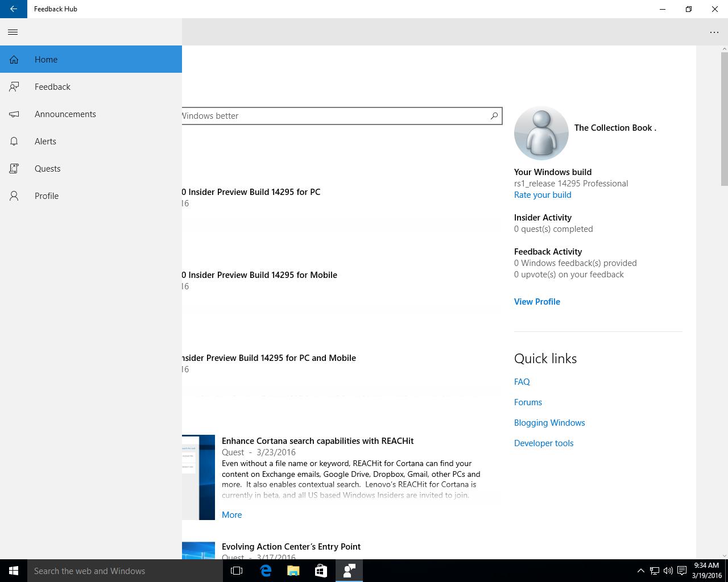Click the Profile person icon
728x582 pixels.
tap(14, 196)
